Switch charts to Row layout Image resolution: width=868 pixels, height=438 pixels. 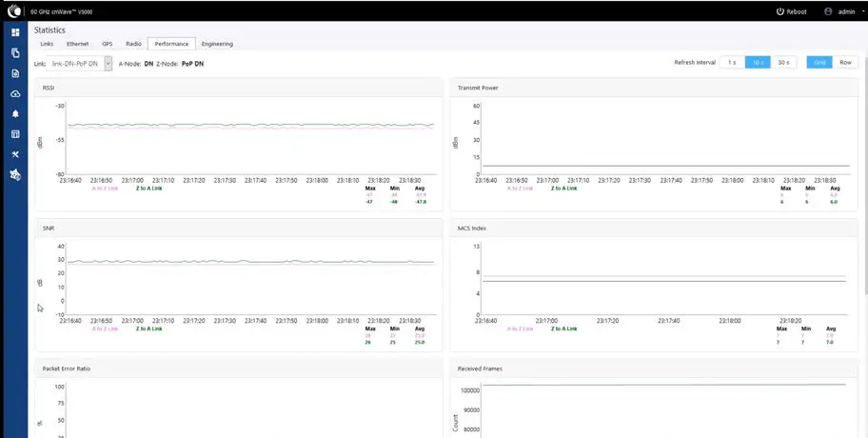point(845,63)
